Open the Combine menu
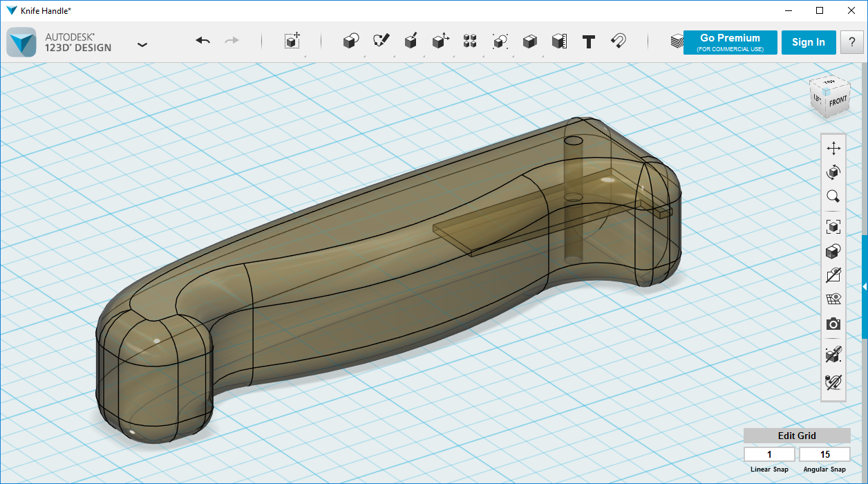The image size is (868, 484). pyautogui.click(x=529, y=41)
